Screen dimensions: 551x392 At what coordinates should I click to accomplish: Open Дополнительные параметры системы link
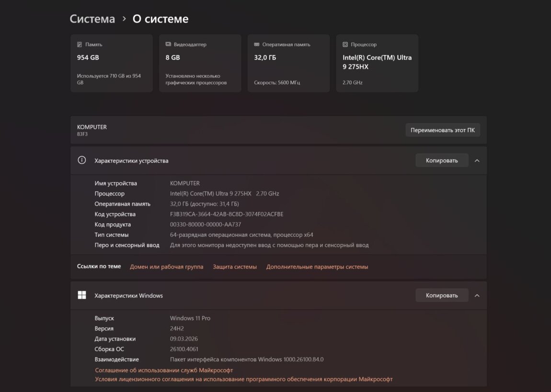click(x=317, y=267)
